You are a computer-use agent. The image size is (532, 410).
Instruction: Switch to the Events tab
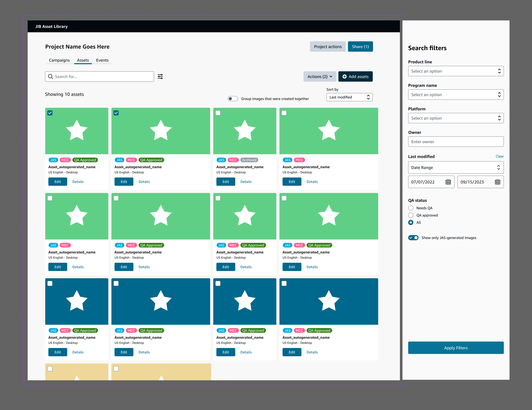click(102, 60)
